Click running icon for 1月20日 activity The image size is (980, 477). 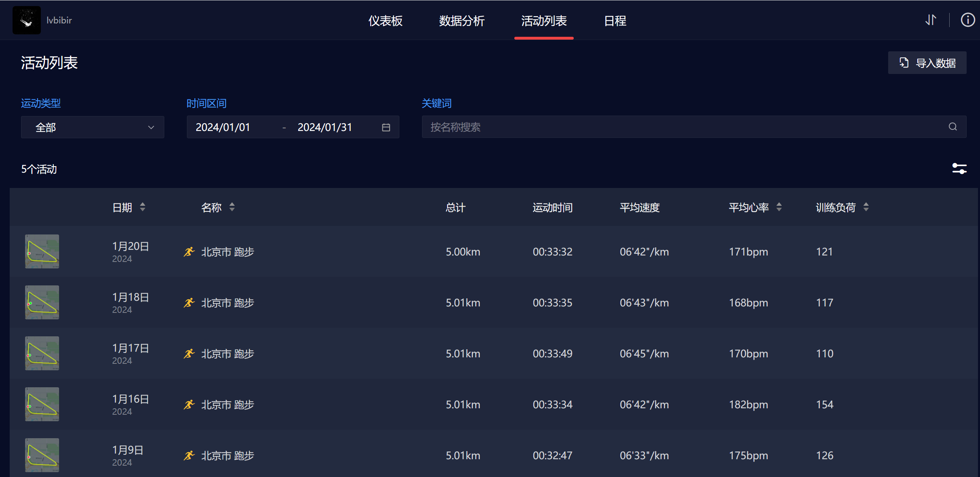click(x=189, y=252)
